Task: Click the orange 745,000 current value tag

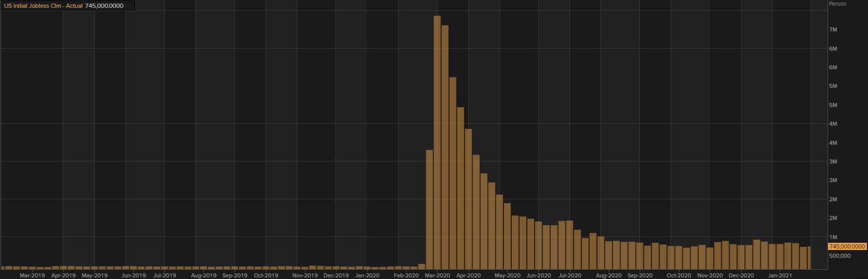Action: point(847,246)
